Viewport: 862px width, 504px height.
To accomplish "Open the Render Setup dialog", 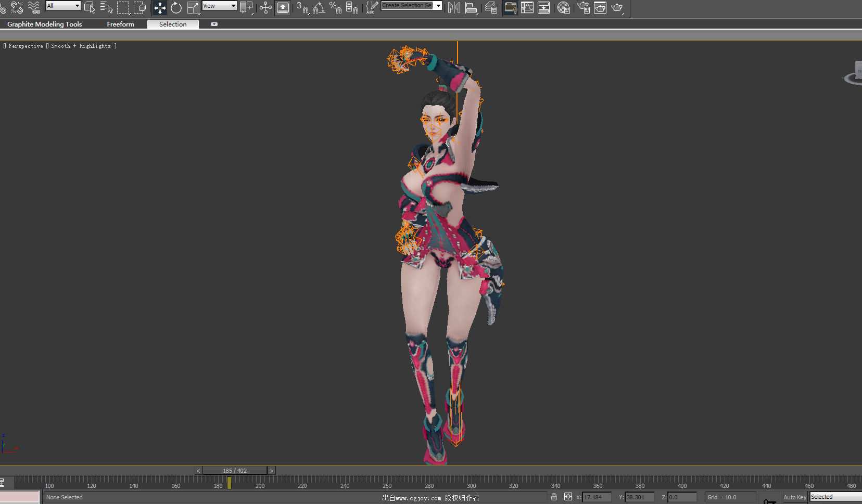I will (584, 7).
